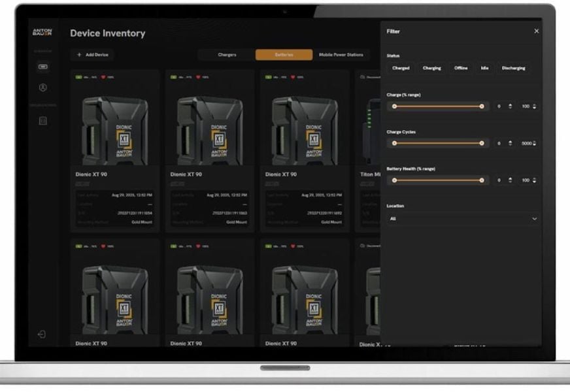Image resolution: width=570 pixels, height=392 pixels.
Task: Open third top-row Dionic XT 90 battery image
Action: [305, 130]
